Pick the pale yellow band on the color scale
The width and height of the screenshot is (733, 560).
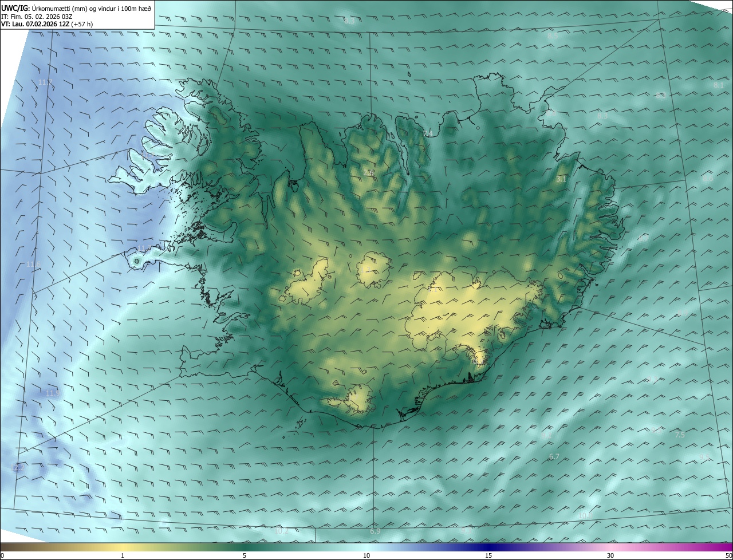coord(122,547)
